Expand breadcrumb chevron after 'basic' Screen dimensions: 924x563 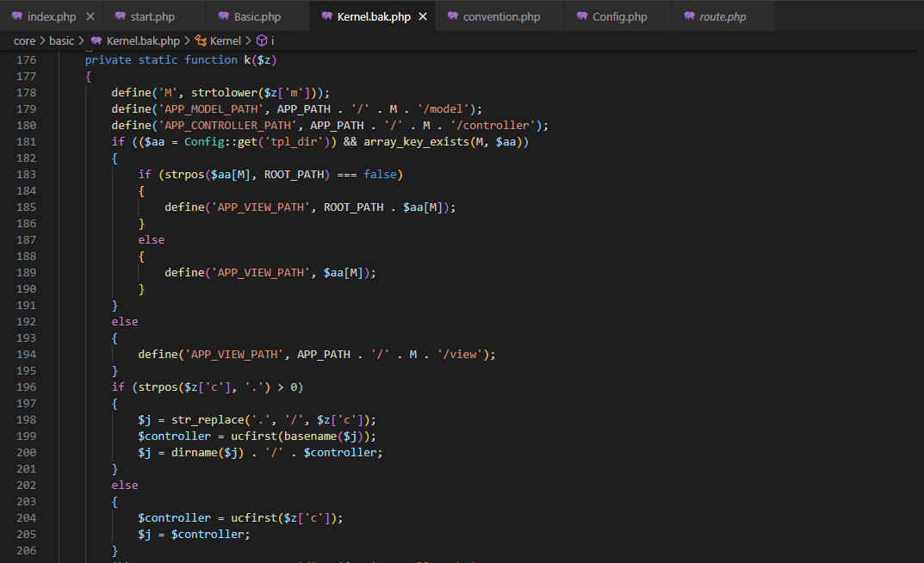(x=81, y=40)
